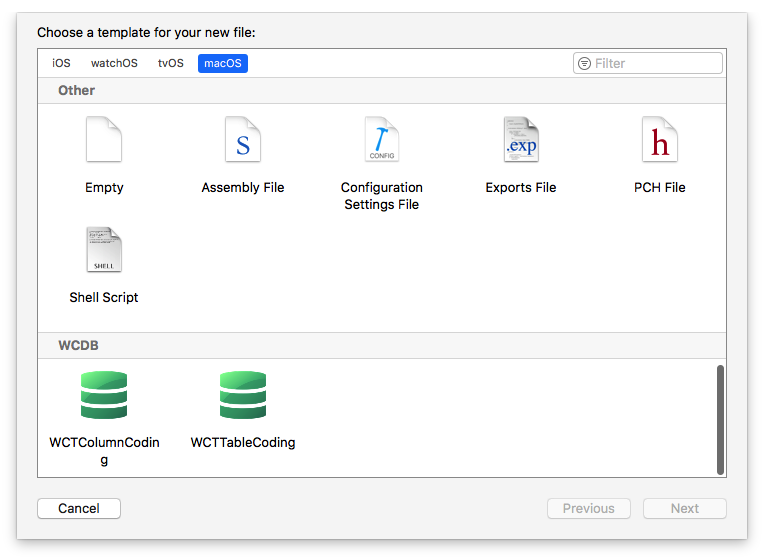This screenshot has width=764, height=560.
Task: Select the Shell Script template icon
Action: click(x=104, y=250)
